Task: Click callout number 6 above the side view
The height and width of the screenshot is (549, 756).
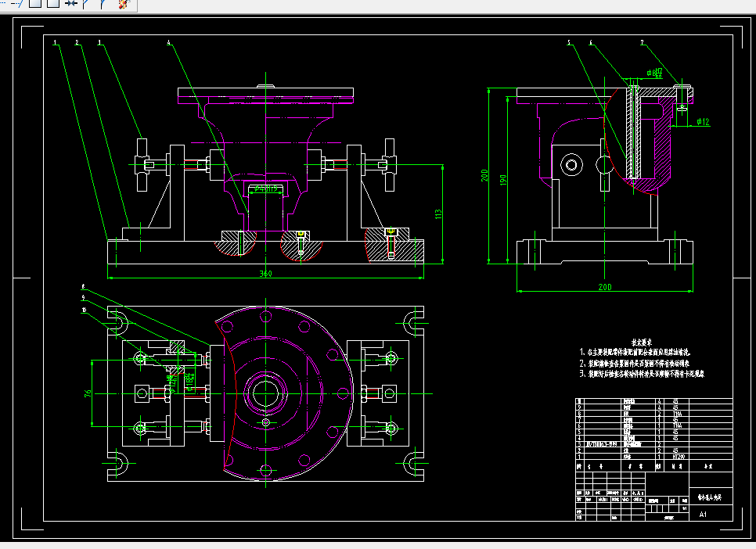Action: (x=591, y=42)
